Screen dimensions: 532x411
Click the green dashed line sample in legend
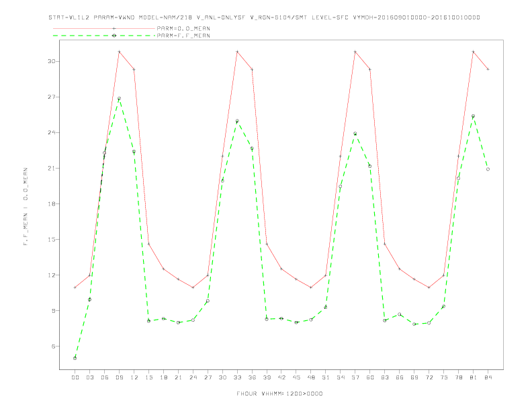click(x=104, y=36)
